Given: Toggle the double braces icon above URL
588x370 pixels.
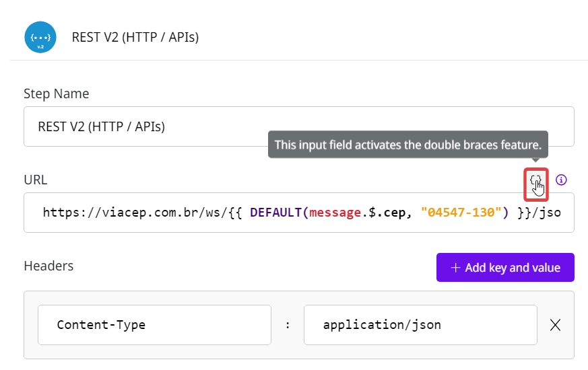Looking at the screenshot, I should coord(536,180).
